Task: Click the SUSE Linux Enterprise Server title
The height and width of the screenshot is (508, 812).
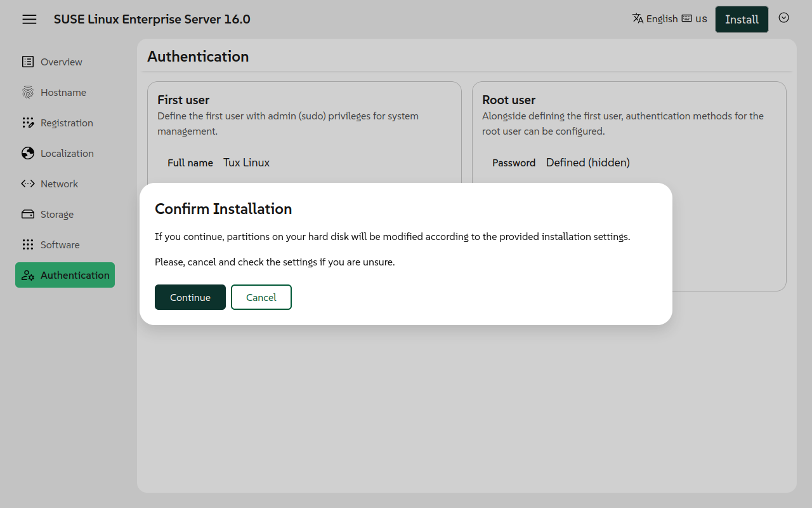Action: pos(152,19)
